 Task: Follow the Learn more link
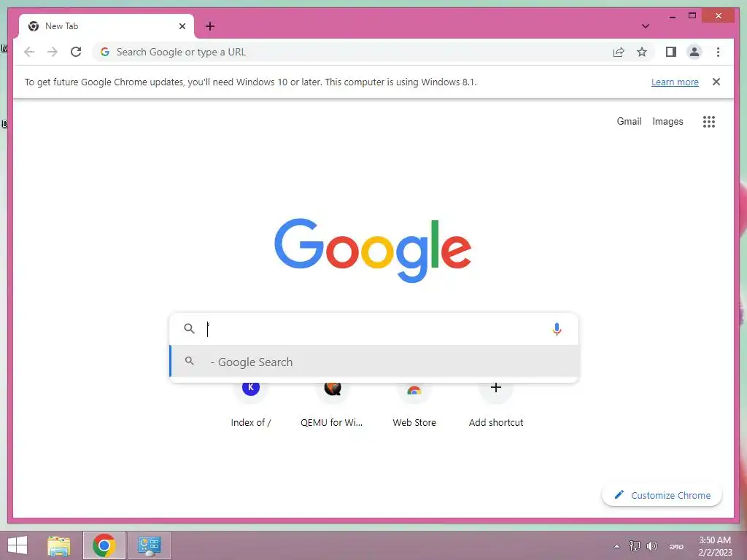point(675,82)
